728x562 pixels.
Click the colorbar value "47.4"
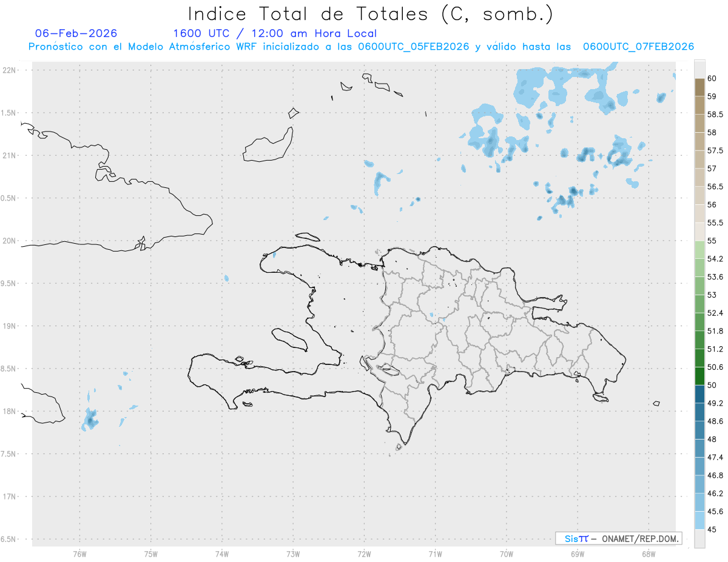pos(715,457)
